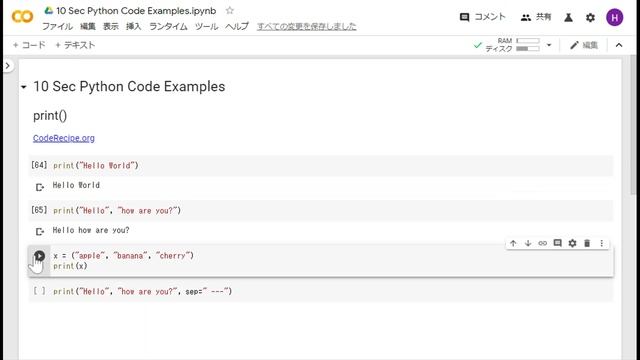Image resolution: width=640 pixels, height=360 pixels.
Task: Click the flask experiments icon
Action: [x=568, y=18]
